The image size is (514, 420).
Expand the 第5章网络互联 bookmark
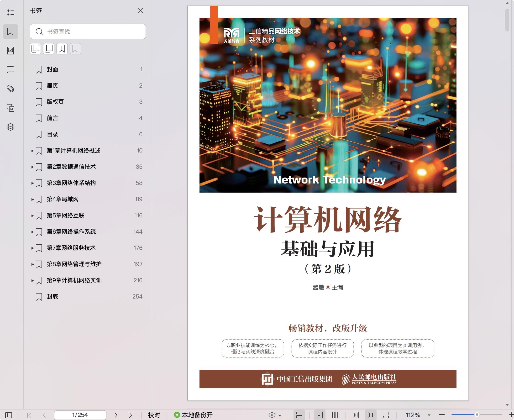click(x=32, y=215)
